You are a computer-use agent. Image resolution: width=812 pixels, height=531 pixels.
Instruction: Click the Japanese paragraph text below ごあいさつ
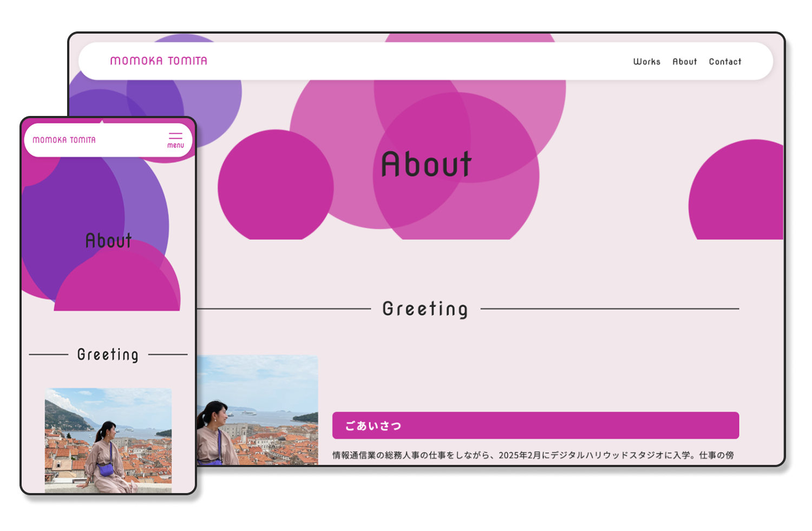(x=533, y=455)
